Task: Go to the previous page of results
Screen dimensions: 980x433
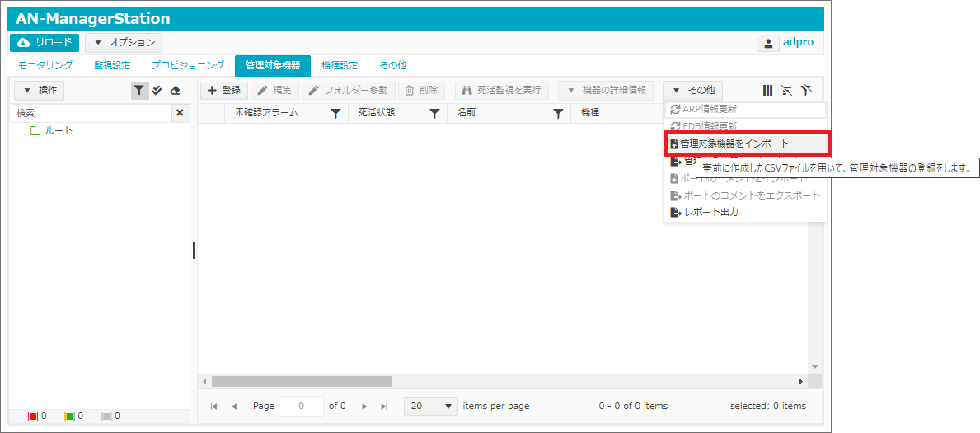Action: [x=234, y=406]
